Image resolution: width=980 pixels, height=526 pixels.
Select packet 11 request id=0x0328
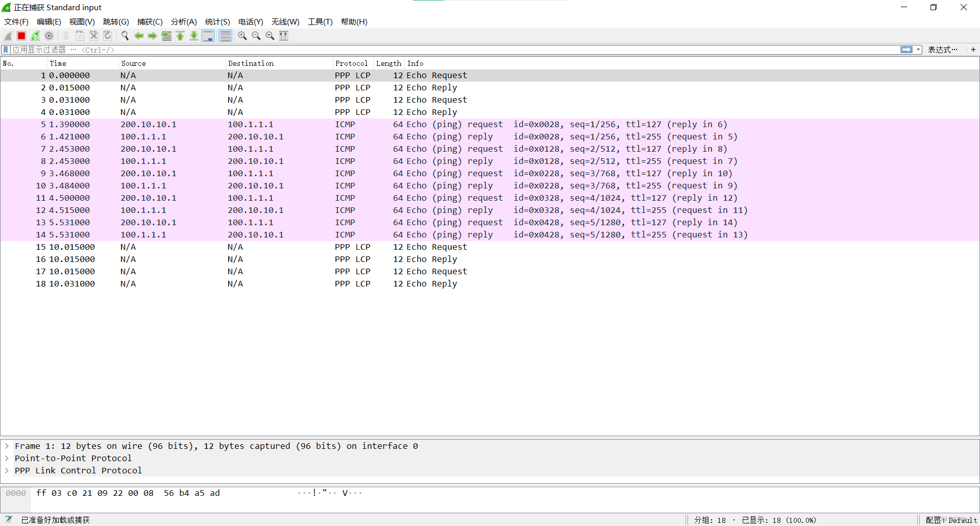[x=489, y=198]
